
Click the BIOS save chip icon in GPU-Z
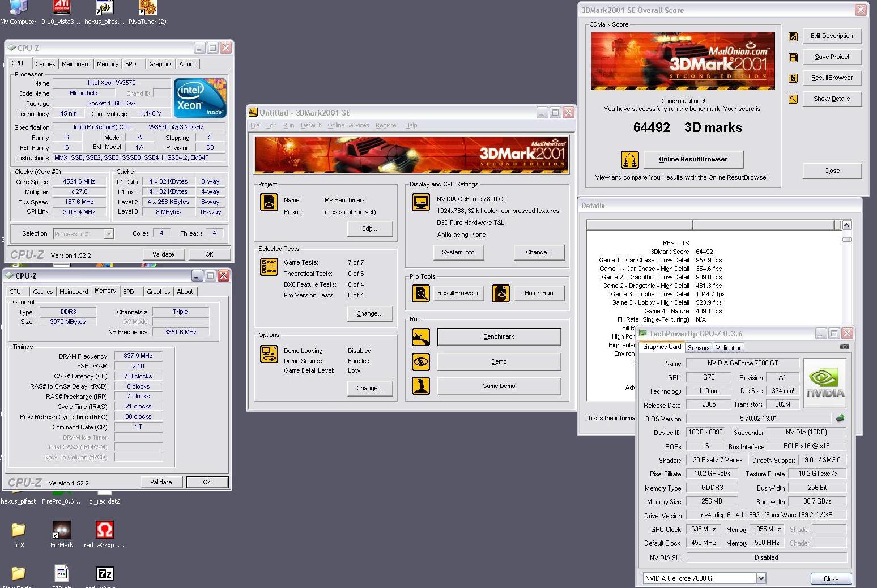(x=840, y=419)
